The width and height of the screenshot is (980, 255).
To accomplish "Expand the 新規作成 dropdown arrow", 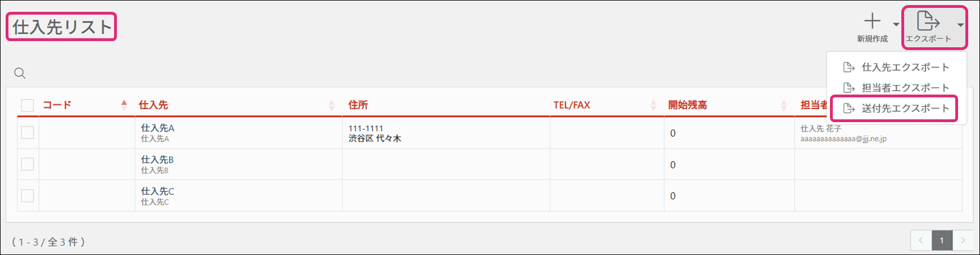I will (896, 24).
